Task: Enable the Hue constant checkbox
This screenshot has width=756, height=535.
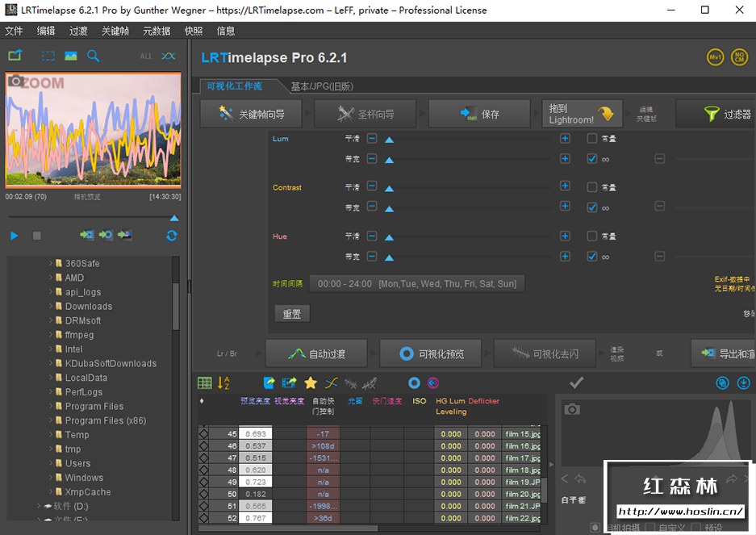Action: (592, 236)
